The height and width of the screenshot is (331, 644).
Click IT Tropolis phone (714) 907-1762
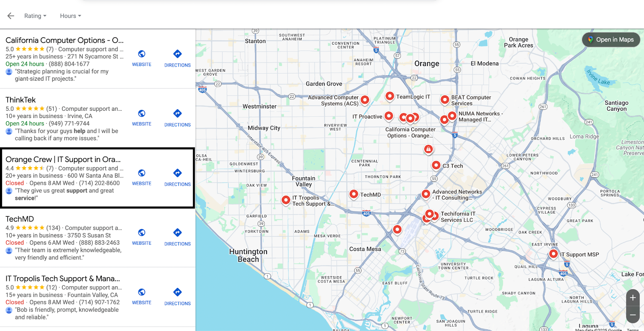tap(99, 302)
